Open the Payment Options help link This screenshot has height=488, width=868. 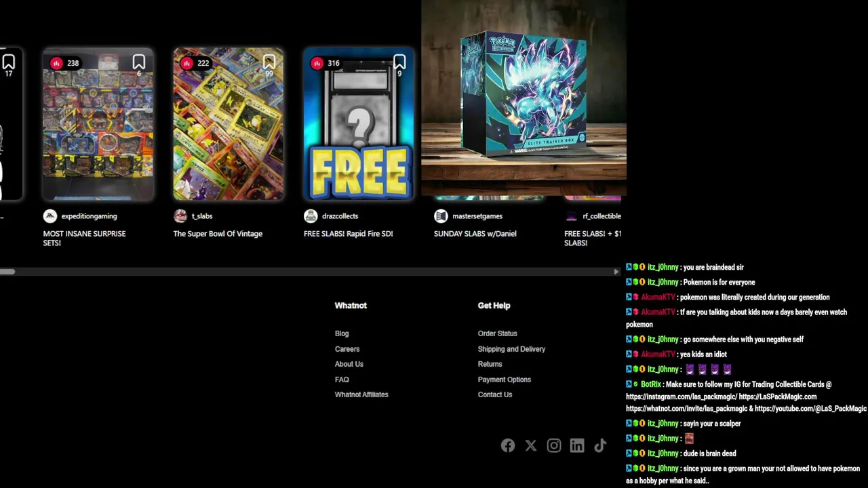[505, 380]
